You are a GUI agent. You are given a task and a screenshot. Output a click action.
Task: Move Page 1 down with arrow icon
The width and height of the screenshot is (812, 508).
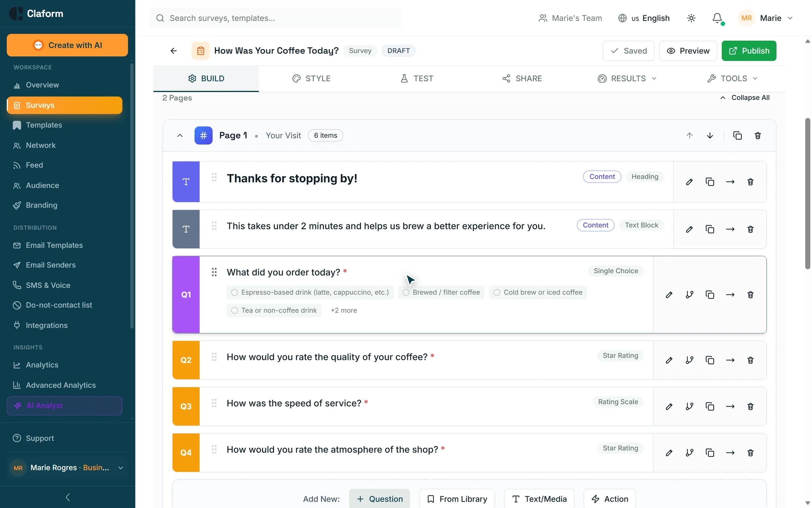tap(710, 135)
